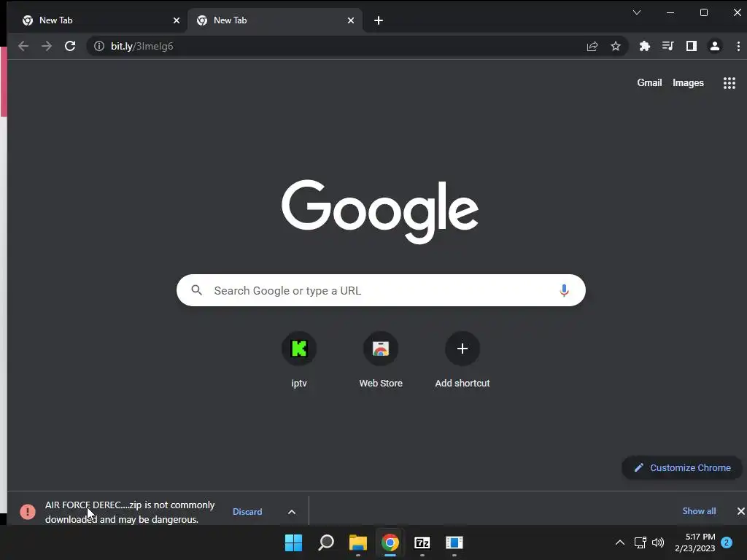Show all downloads
The height and width of the screenshot is (560, 747).
click(x=699, y=511)
